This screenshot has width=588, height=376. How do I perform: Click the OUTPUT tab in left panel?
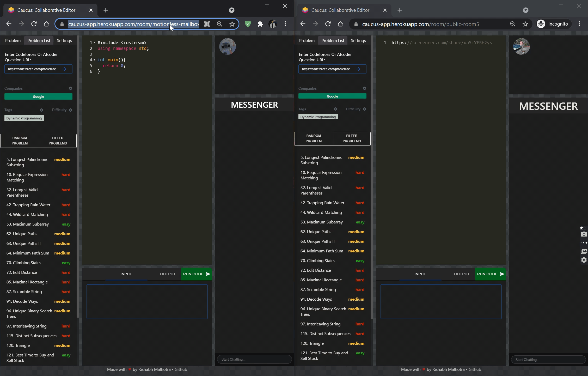click(168, 274)
